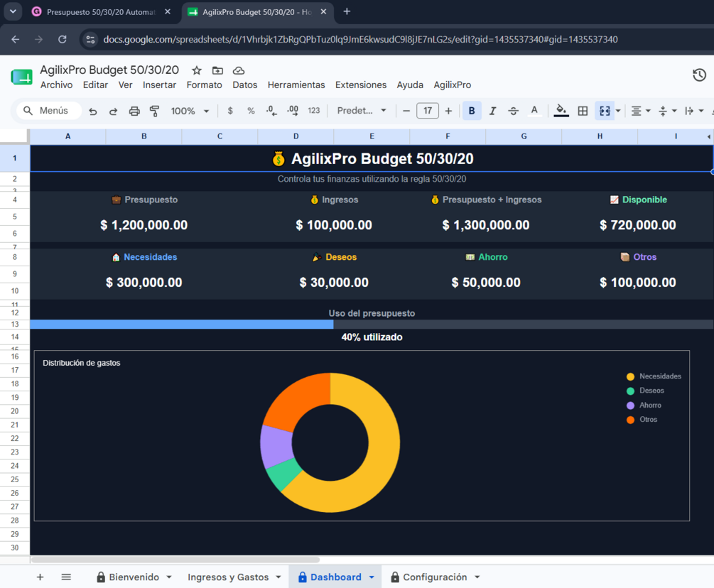This screenshot has width=714, height=588.
Task: Check cloud save status icon
Action: point(239,70)
